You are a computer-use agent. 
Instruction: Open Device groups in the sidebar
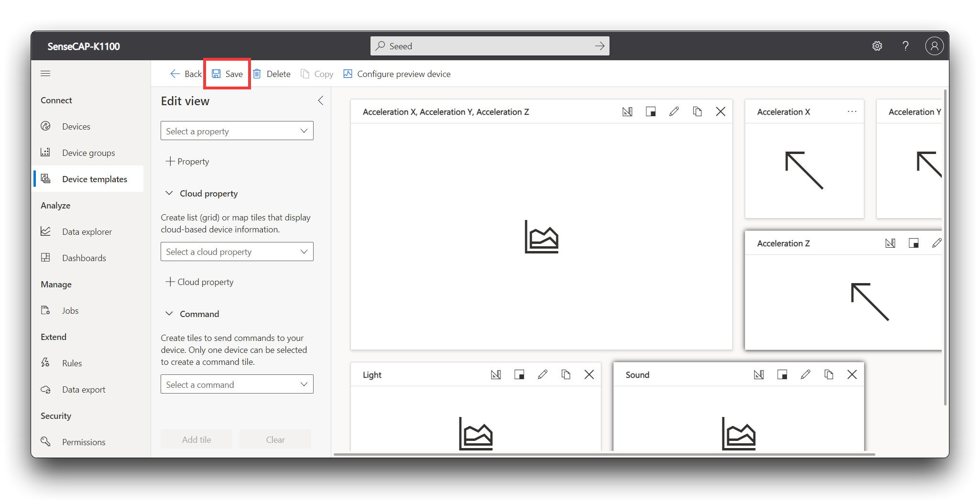[x=88, y=153]
